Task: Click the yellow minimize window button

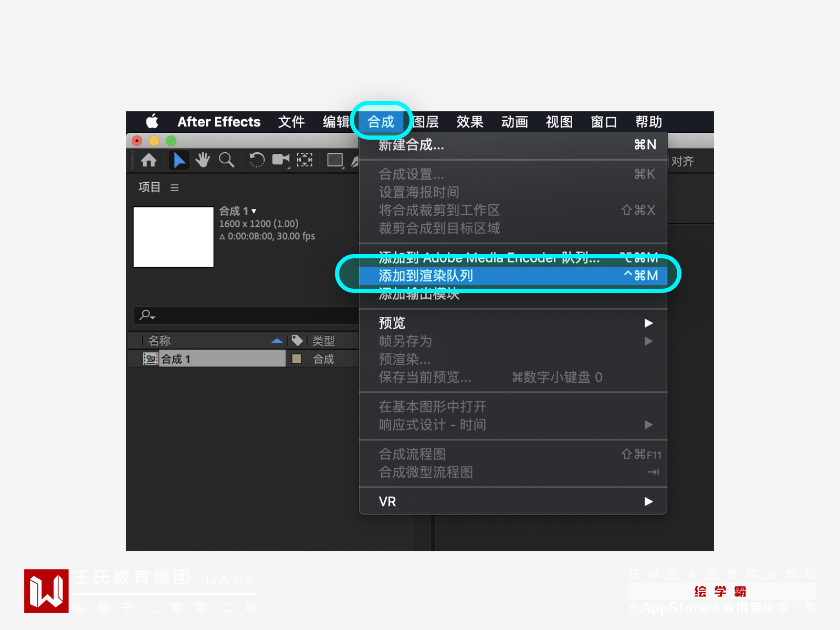Action: pyautogui.click(x=154, y=141)
